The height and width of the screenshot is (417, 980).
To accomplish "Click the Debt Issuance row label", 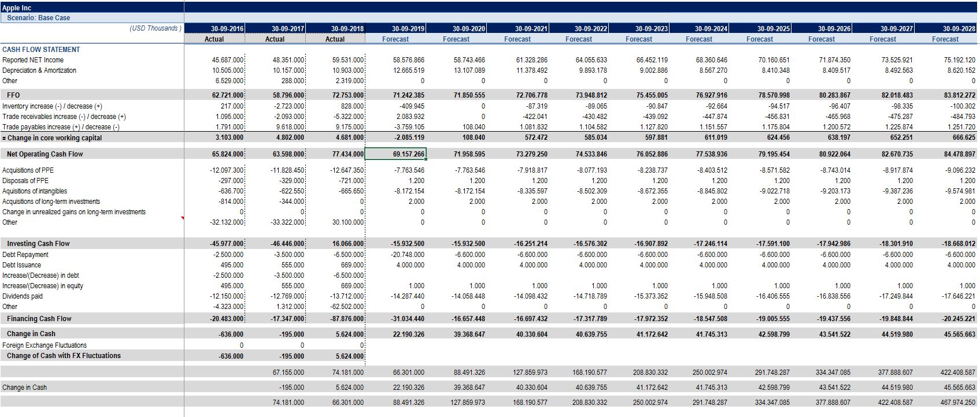I will point(21,265).
